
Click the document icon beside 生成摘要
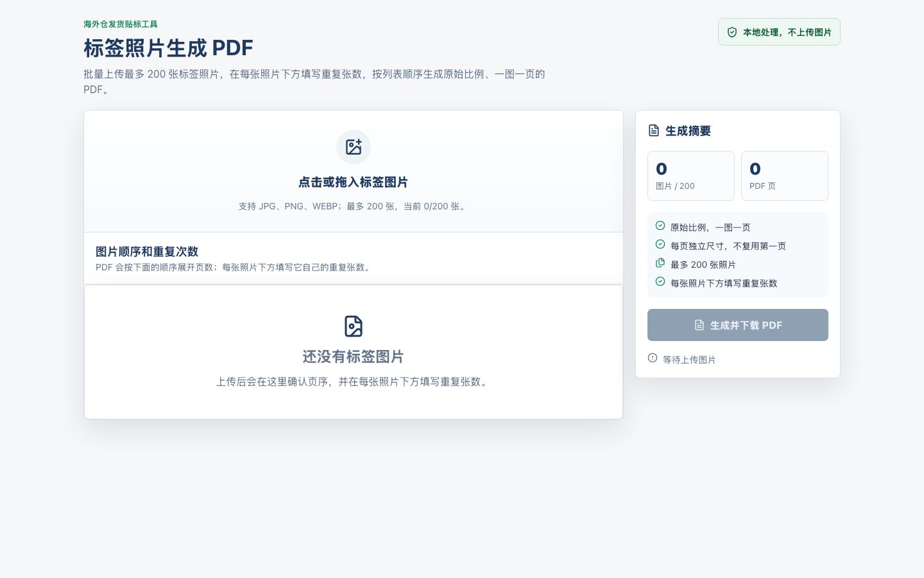[654, 130]
